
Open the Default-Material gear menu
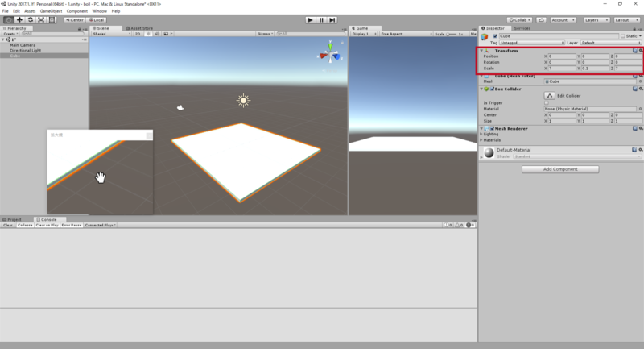tap(640, 150)
